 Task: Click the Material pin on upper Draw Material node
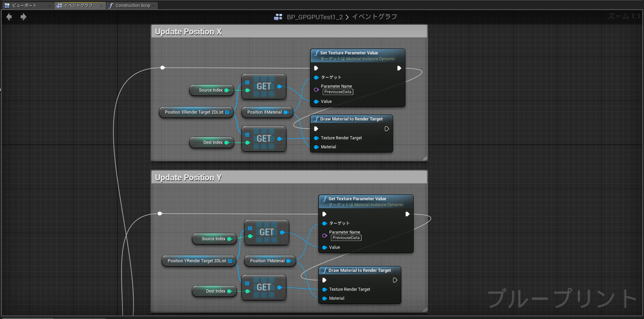pos(316,147)
